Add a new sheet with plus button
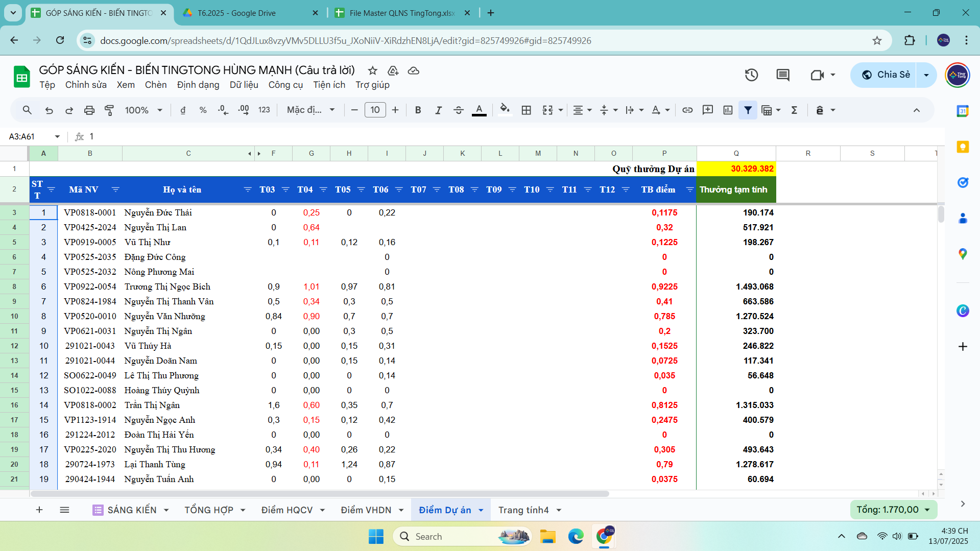The height and width of the screenshot is (551, 980). point(39,510)
